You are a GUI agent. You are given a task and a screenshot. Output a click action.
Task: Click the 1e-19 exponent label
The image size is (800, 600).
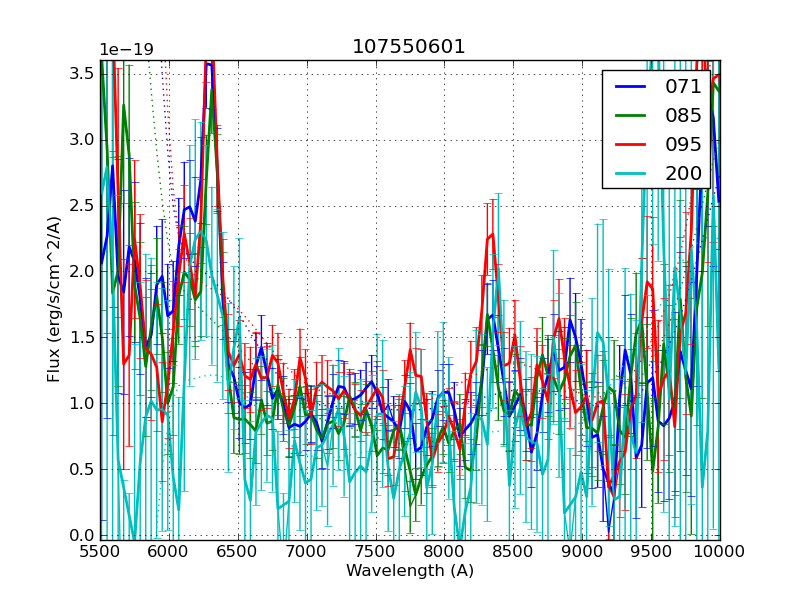pos(126,50)
